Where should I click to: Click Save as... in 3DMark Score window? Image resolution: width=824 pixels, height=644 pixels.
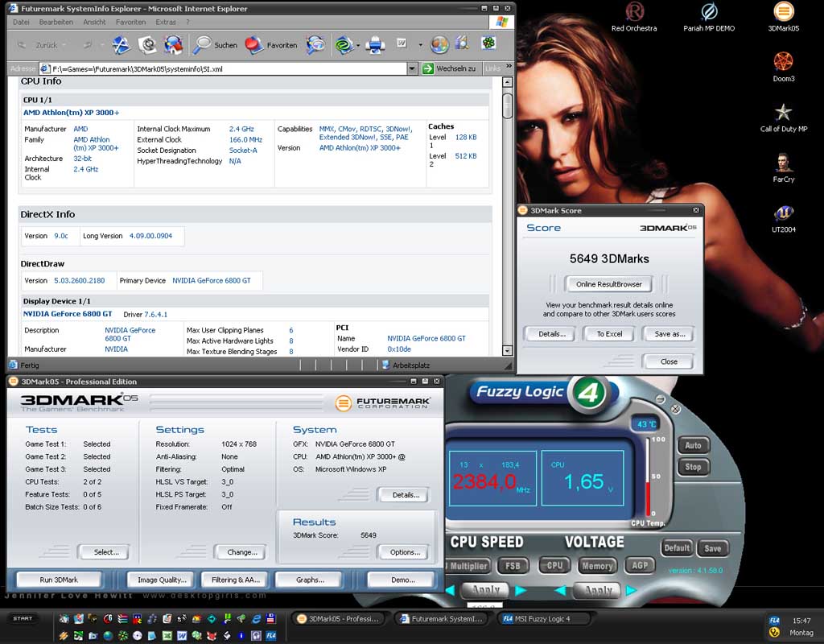coord(669,334)
